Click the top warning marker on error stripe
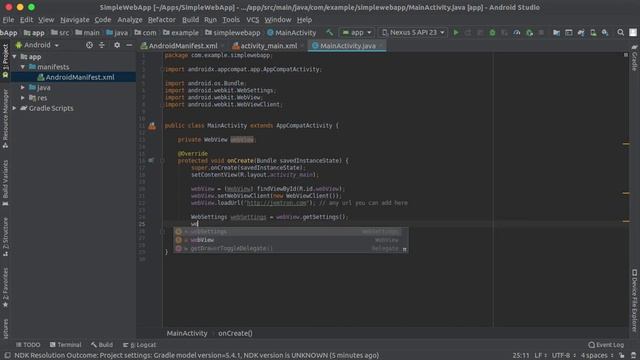 [626, 144]
